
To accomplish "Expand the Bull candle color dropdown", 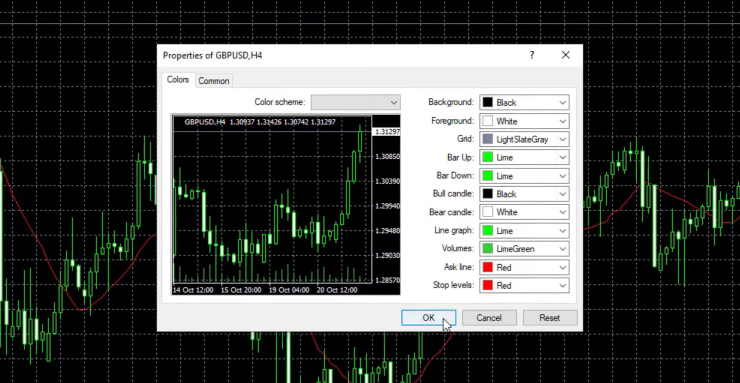I will pos(524,194).
